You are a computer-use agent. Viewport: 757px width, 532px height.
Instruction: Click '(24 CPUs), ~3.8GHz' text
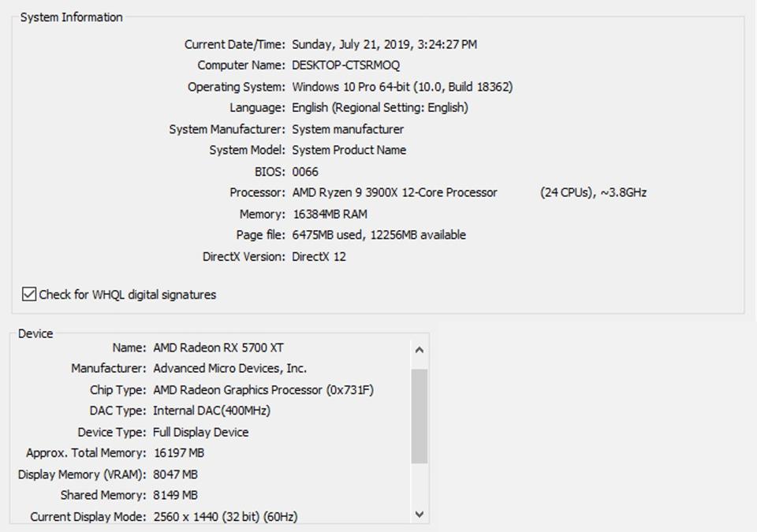(x=593, y=192)
